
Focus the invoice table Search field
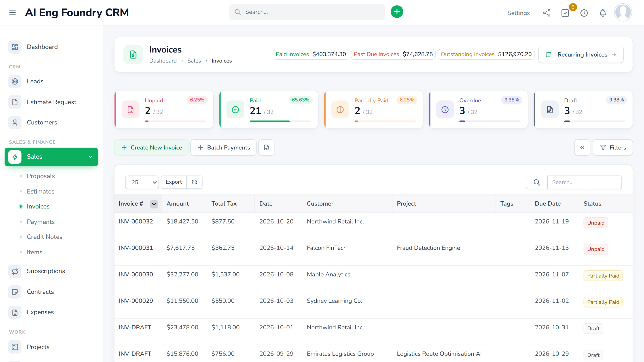(x=584, y=182)
